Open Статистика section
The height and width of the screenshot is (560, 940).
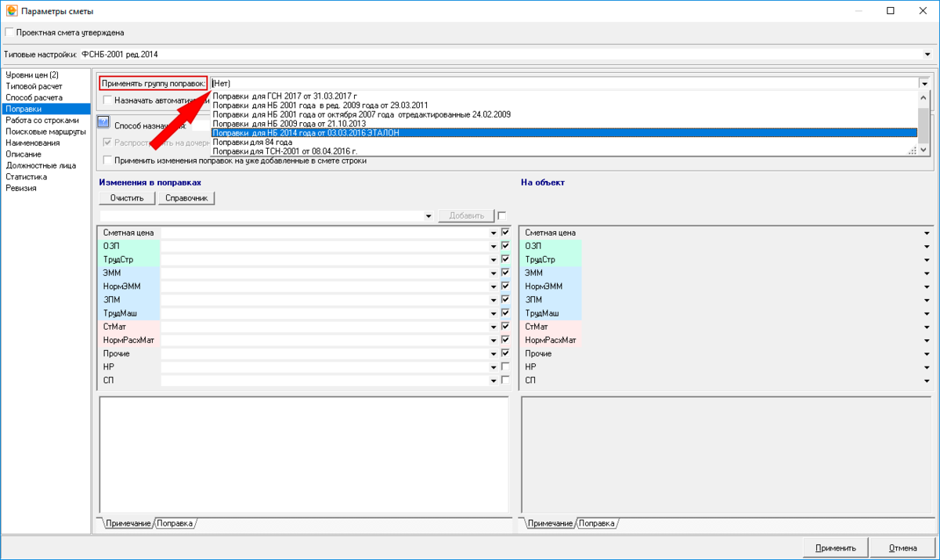click(x=27, y=177)
